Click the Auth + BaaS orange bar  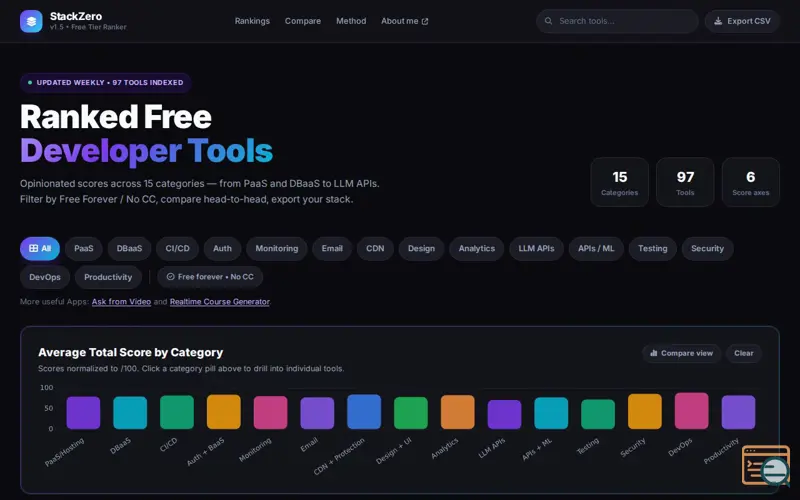coord(223,412)
